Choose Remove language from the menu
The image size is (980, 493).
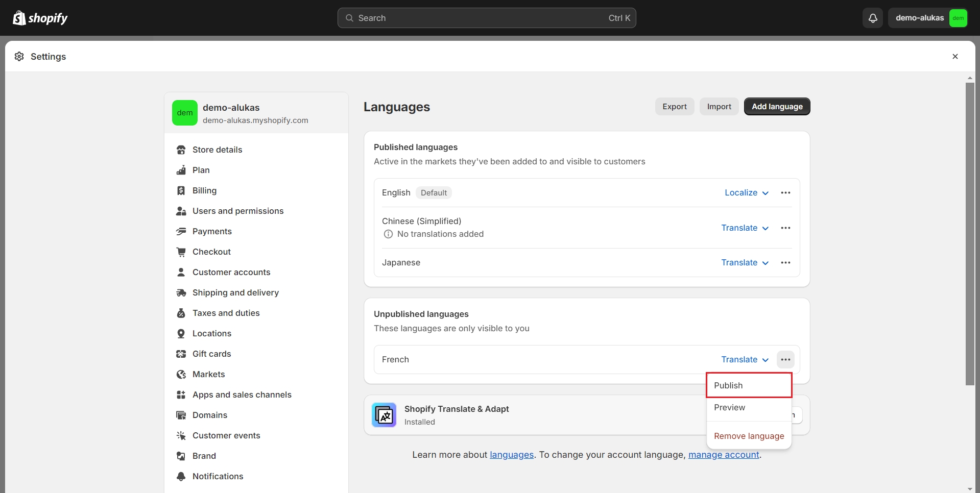pos(749,436)
